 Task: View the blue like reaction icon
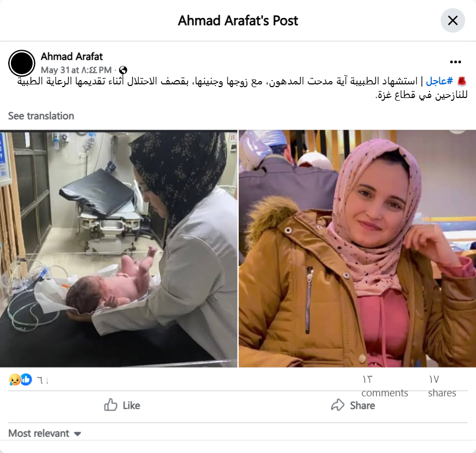27,379
